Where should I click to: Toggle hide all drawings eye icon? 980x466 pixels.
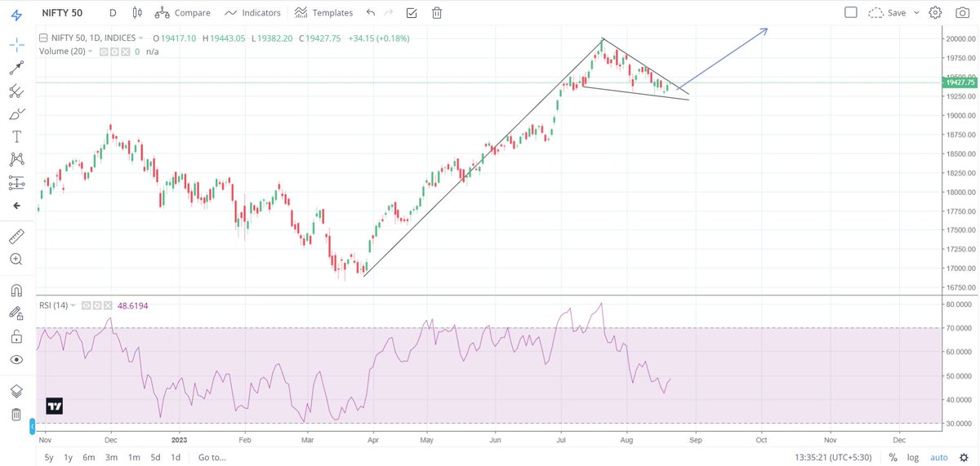pyautogui.click(x=16, y=359)
